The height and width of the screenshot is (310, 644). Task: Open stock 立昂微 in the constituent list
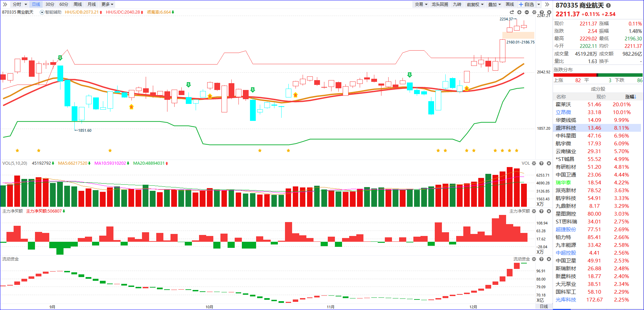[x=563, y=112]
